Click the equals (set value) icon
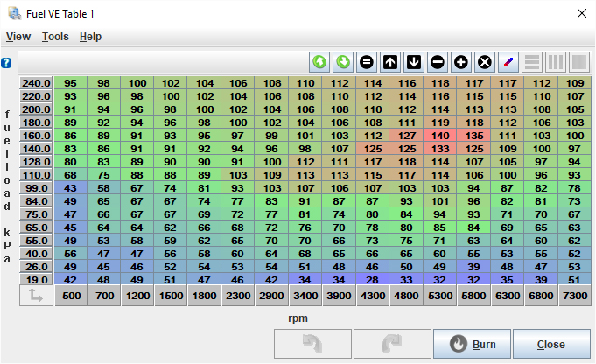The image size is (596, 364). point(367,62)
